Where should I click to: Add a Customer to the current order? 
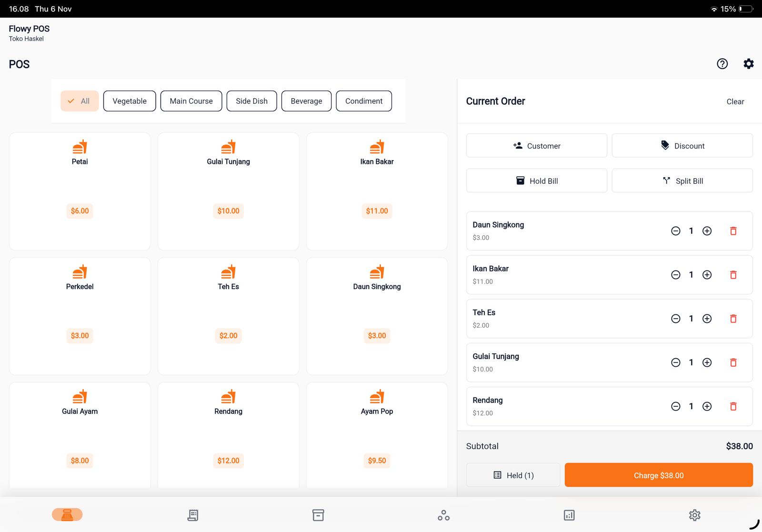pyautogui.click(x=536, y=146)
